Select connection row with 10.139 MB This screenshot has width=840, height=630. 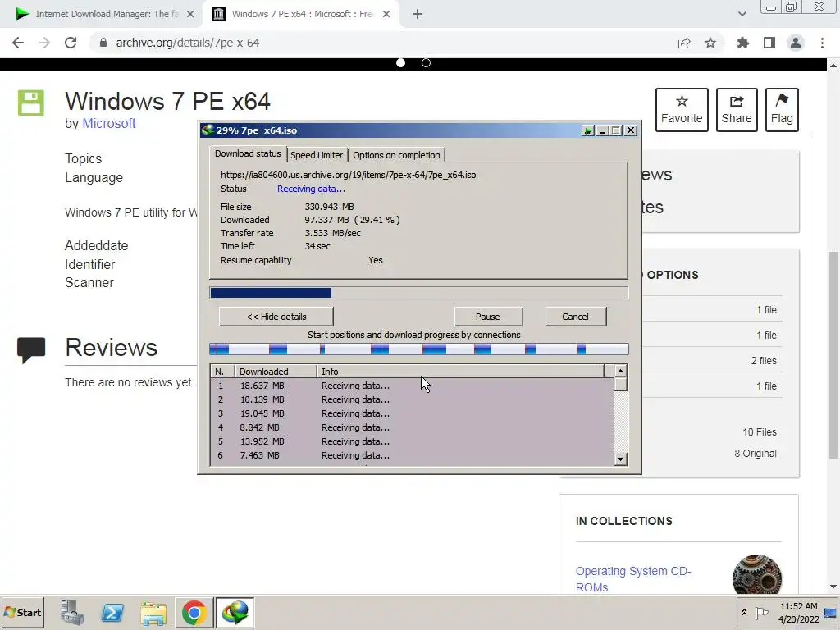pos(413,399)
